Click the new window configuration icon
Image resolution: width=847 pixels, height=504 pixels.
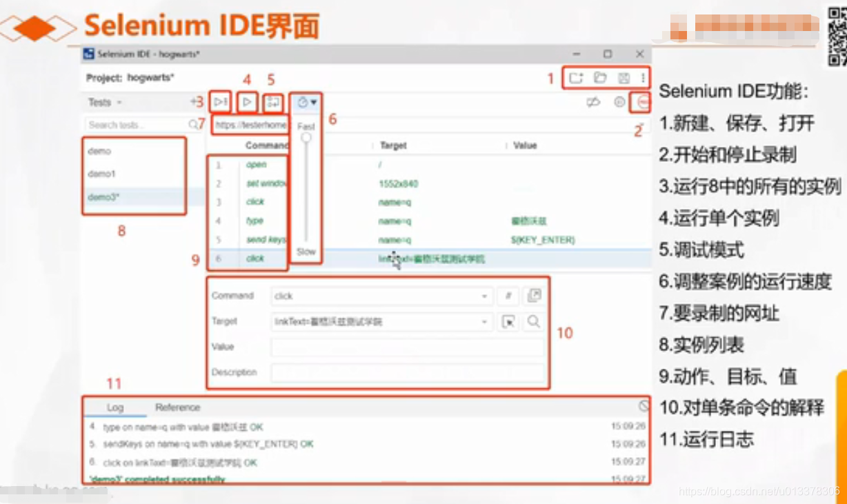(x=533, y=296)
